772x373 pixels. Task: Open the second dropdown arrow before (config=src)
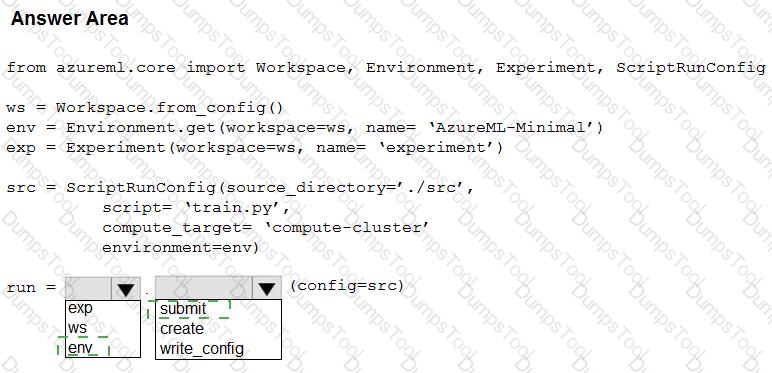pyautogui.click(x=267, y=288)
